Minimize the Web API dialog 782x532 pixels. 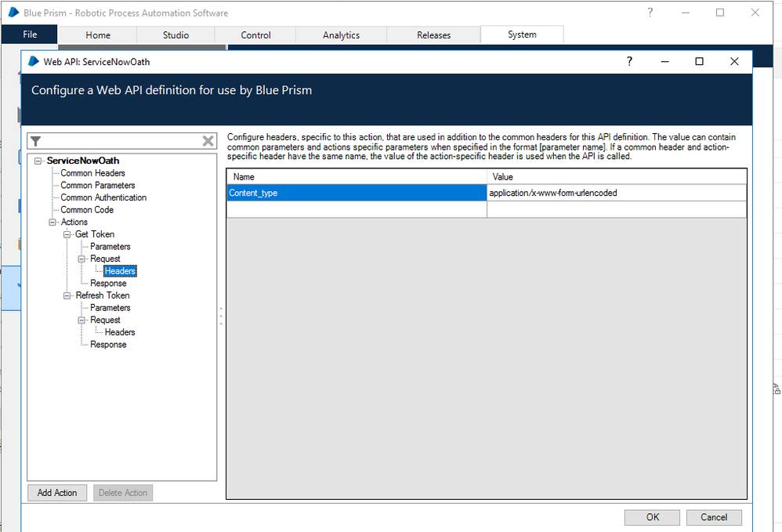coord(664,61)
